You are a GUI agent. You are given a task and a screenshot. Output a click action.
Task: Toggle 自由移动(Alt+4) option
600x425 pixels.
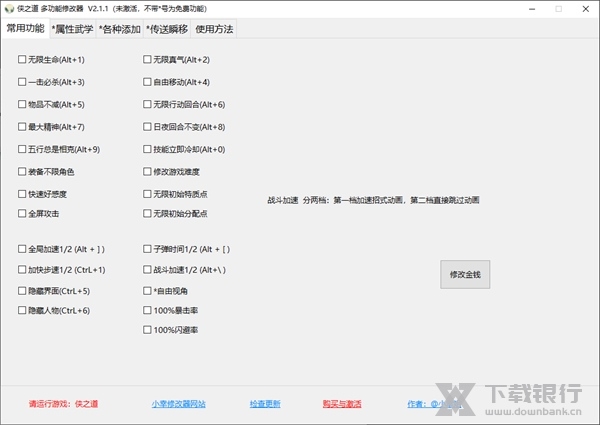176,82
